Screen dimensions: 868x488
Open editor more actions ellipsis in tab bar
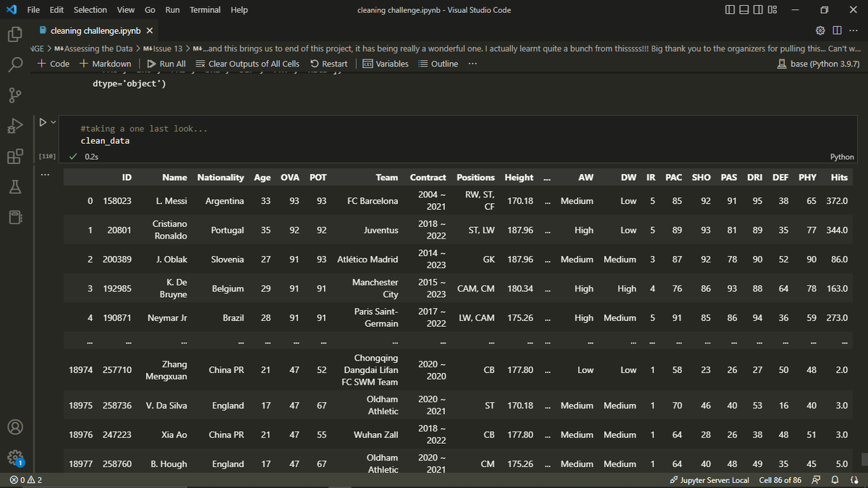coord(854,31)
